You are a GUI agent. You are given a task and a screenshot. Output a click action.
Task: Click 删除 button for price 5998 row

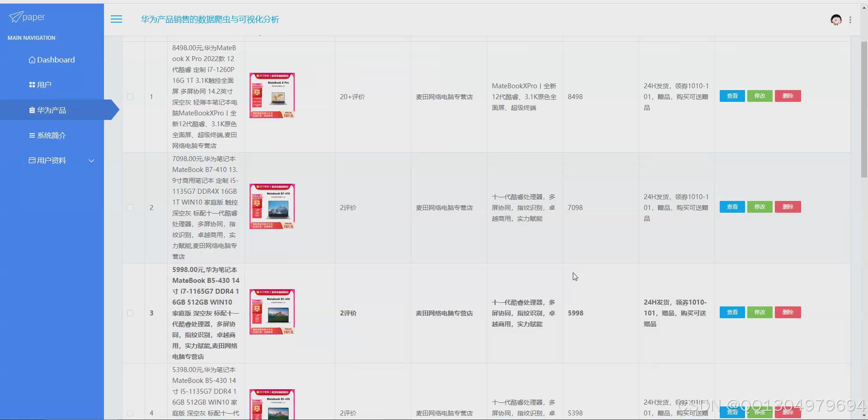tap(788, 312)
